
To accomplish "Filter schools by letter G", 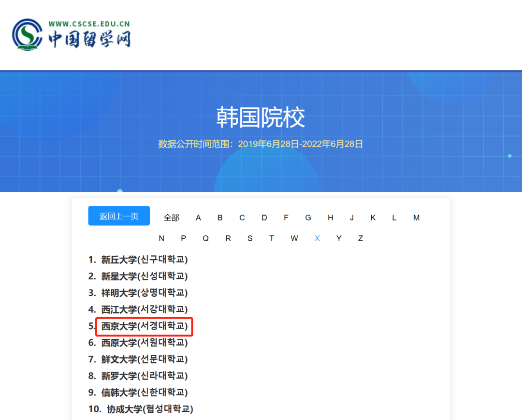I will tap(308, 218).
